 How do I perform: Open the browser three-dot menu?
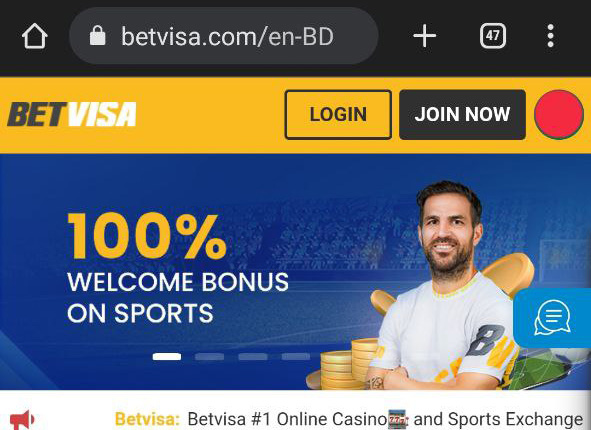[x=551, y=36]
